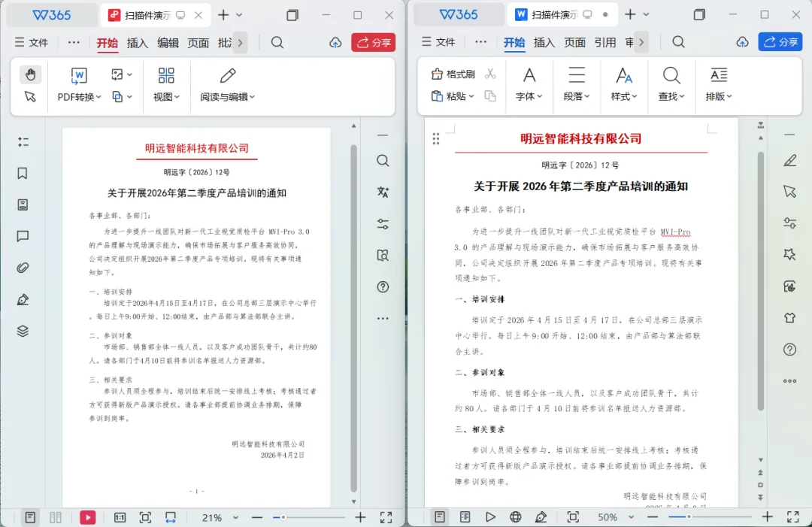
Task: Click cloud upload icon in Word window
Action: click(743, 42)
